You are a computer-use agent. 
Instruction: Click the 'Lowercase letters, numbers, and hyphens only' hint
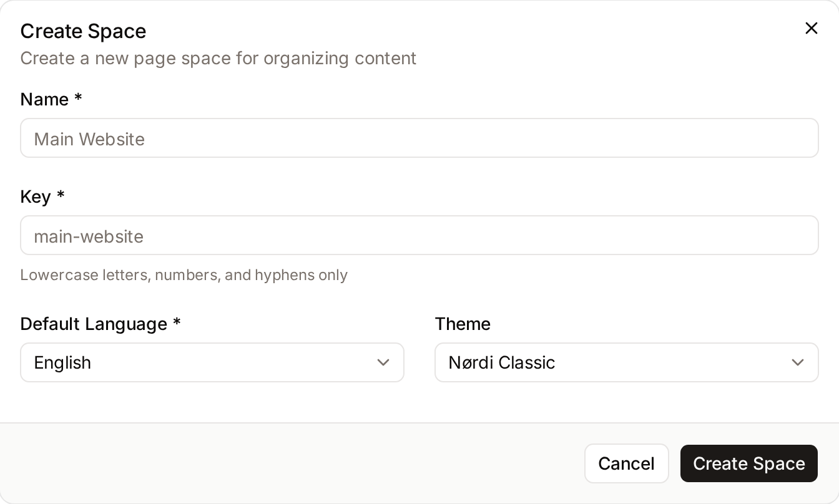tap(184, 275)
